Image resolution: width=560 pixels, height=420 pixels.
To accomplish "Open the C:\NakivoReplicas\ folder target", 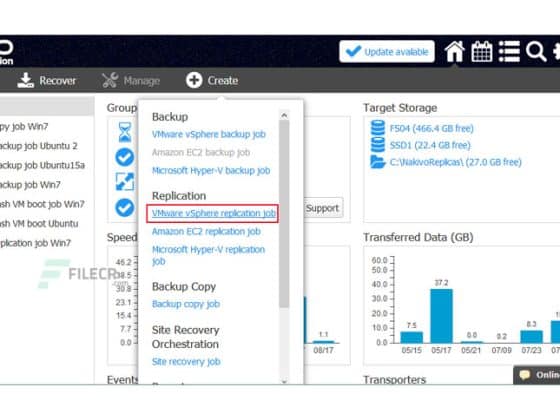I will coord(455,162).
